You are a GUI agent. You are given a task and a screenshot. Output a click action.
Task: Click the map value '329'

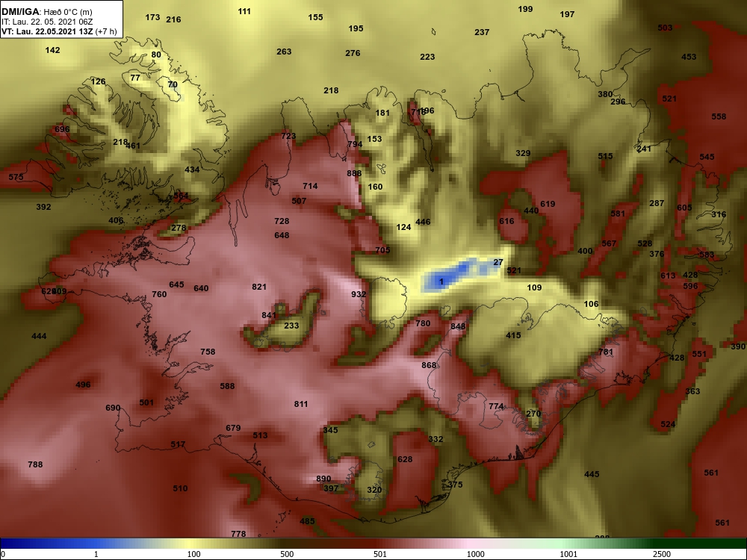(523, 153)
